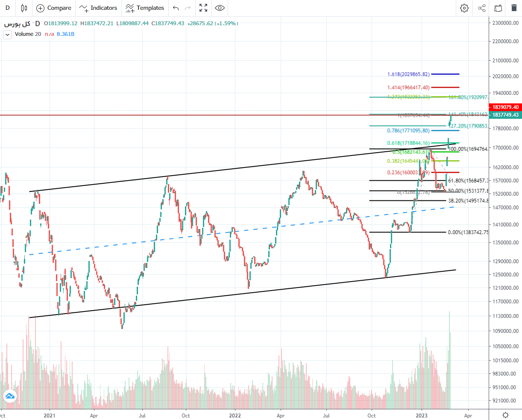Click the share chart icon

481,8
